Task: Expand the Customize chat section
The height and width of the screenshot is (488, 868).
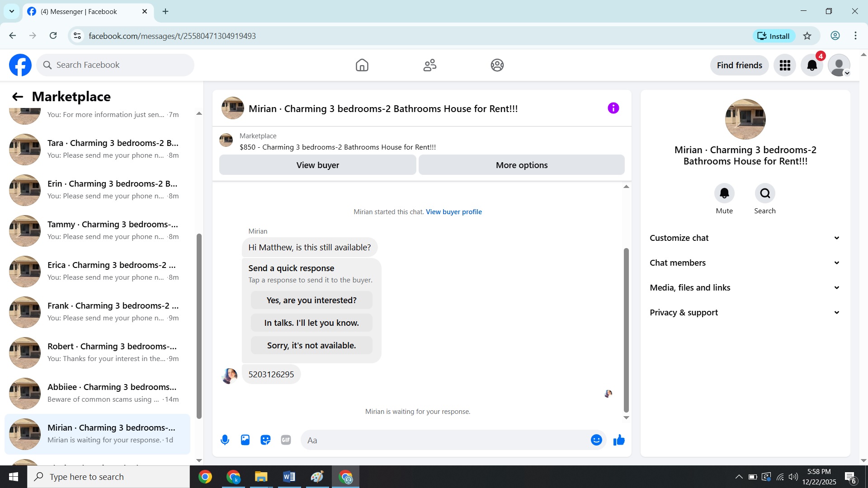Action: tap(745, 238)
